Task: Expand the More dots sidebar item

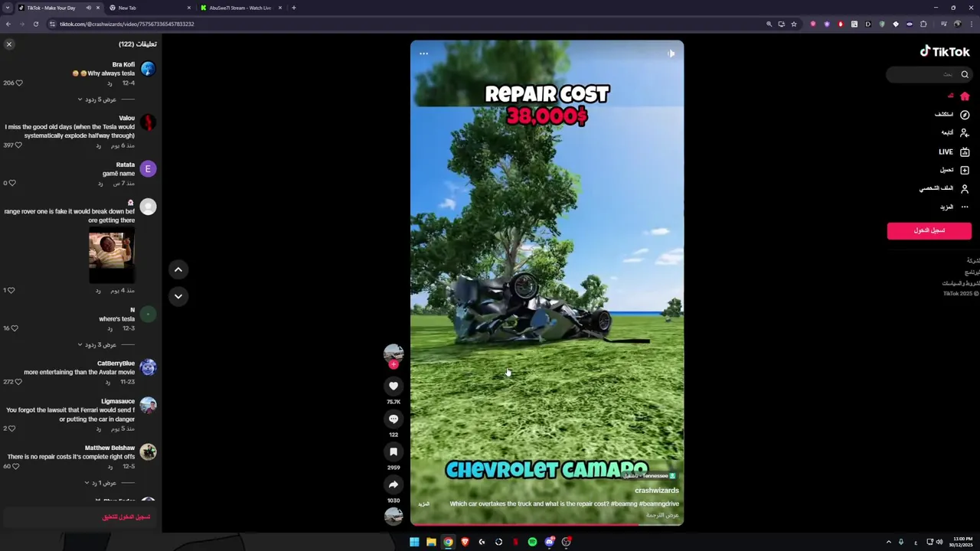Action: (x=955, y=207)
